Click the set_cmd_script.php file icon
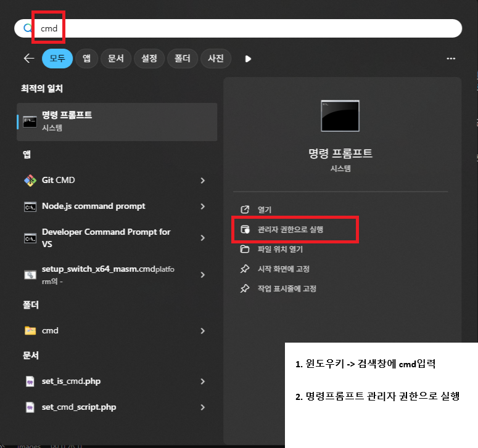478x448 pixels. [30, 407]
